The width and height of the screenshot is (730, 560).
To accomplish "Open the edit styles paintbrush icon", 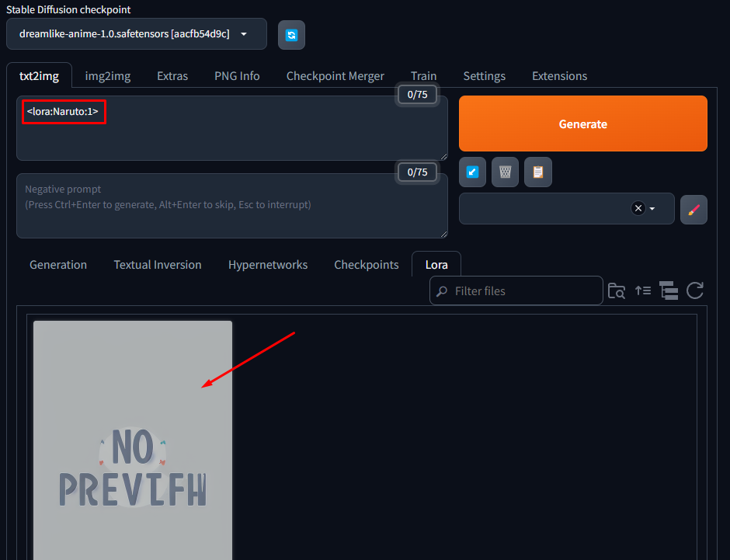I will (x=693, y=209).
